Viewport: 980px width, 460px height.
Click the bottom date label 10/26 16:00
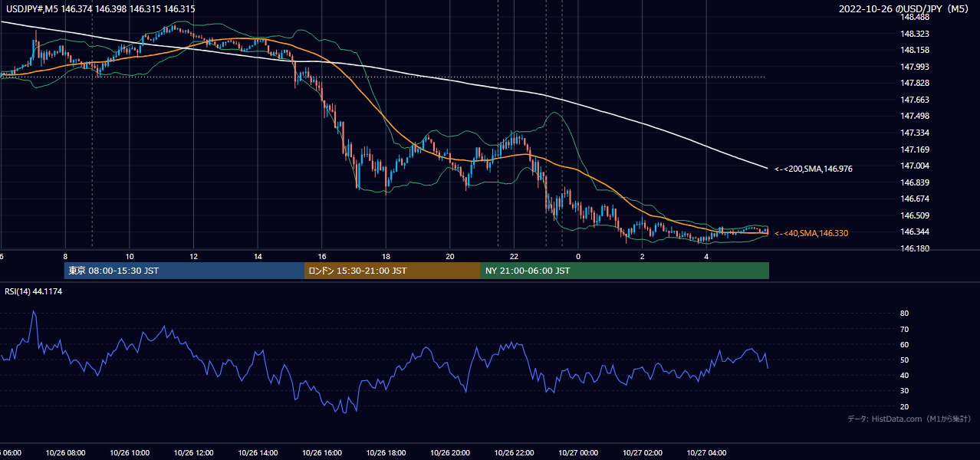322,452
